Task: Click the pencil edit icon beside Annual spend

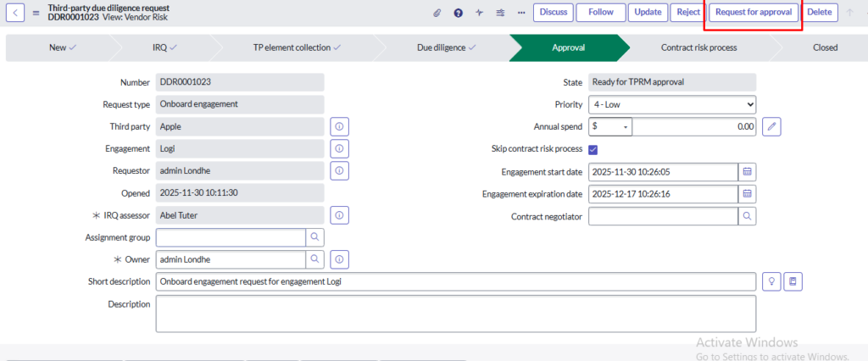Action: (x=771, y=126)
